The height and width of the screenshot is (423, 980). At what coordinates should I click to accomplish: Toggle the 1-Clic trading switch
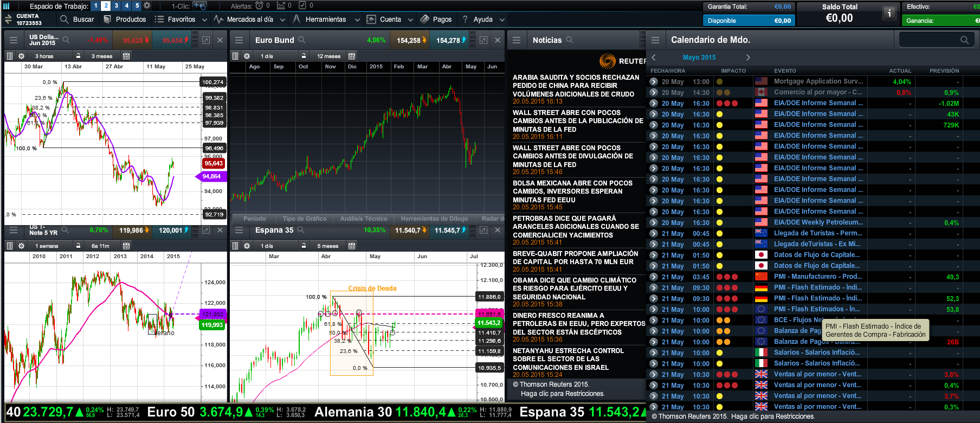[x=199, y=6]
